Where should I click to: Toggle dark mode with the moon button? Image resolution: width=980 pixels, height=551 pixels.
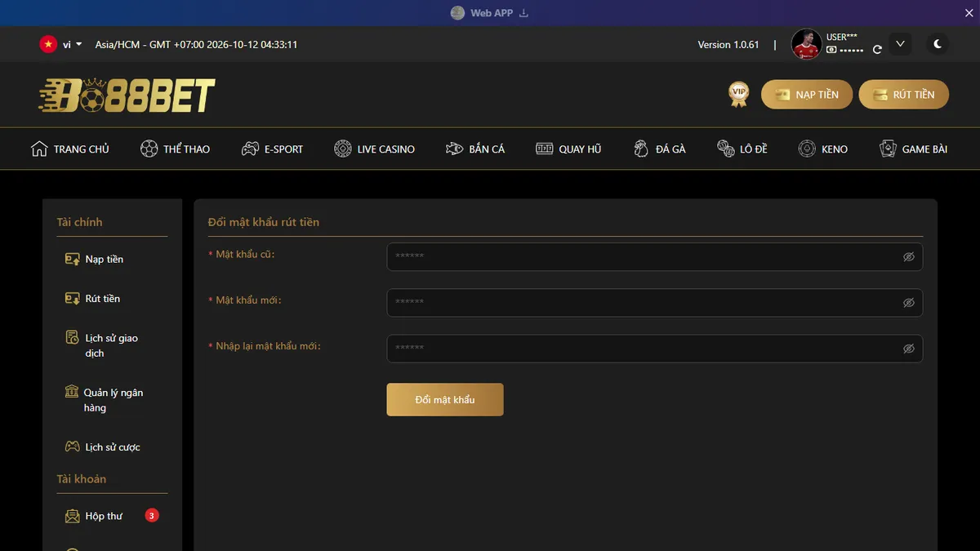click(x=938, y=44)
